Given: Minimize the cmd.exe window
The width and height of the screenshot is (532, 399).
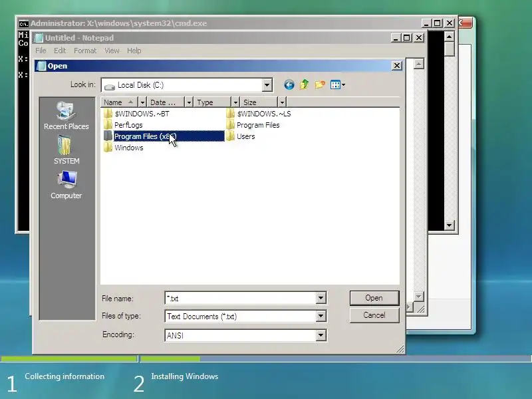Looking at the screenshot, I should click(426, 23).
